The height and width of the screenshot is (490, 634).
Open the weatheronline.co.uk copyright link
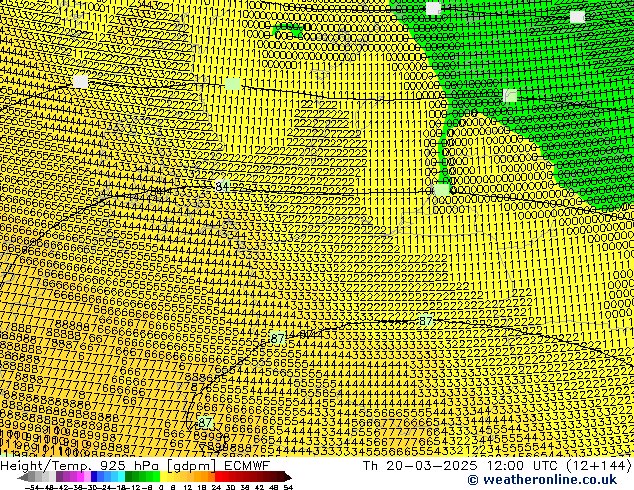542,480
